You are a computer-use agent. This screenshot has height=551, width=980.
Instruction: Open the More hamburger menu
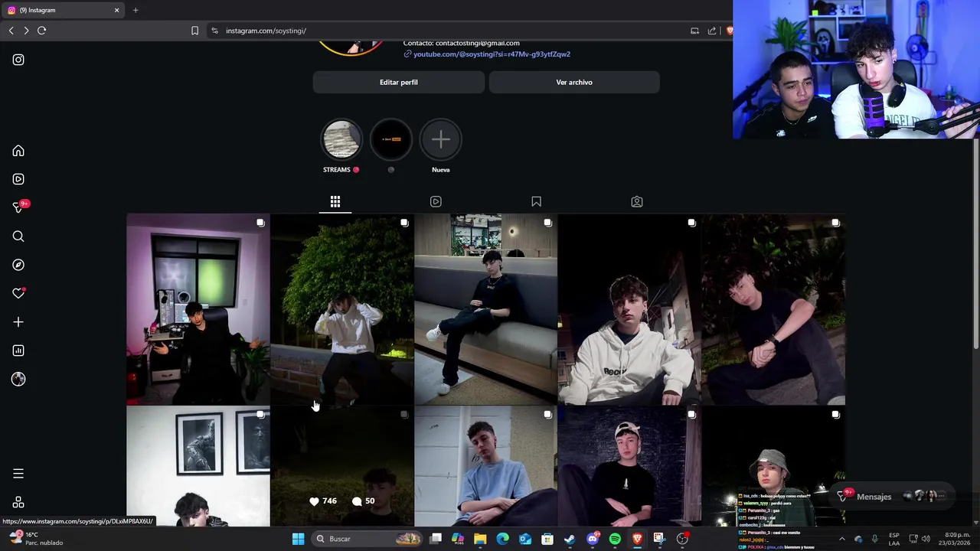click(x=18, y=474)
